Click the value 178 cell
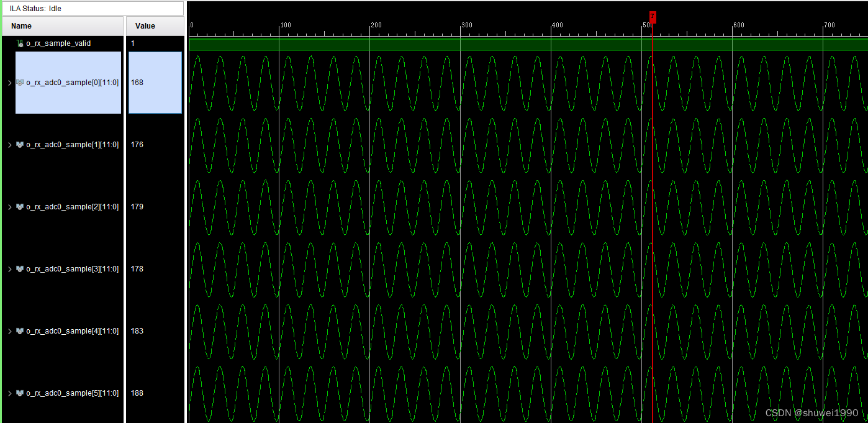Viewport: 868px width, 423px height. 137,269
